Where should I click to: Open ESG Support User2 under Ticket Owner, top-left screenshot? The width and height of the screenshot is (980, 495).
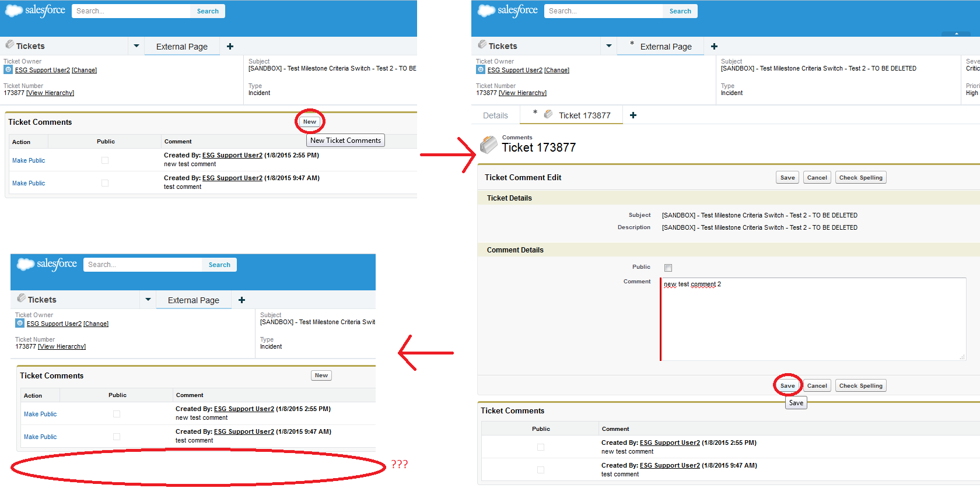43,70
